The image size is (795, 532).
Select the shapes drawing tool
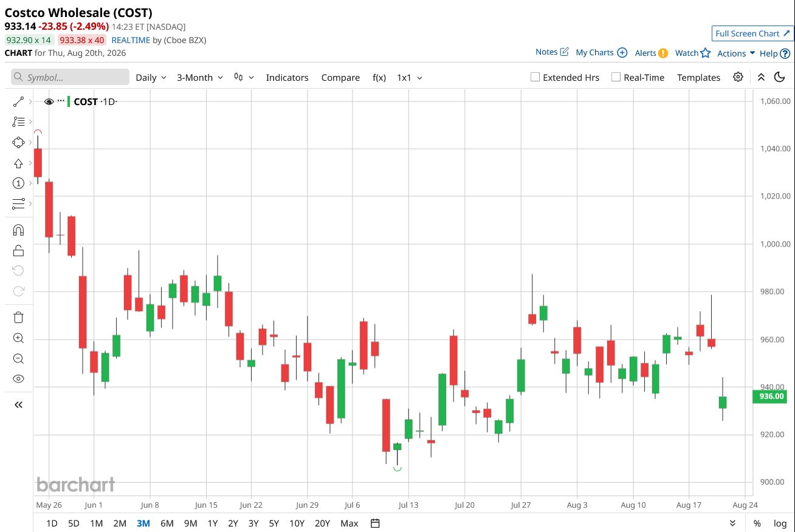pos(18,143)
